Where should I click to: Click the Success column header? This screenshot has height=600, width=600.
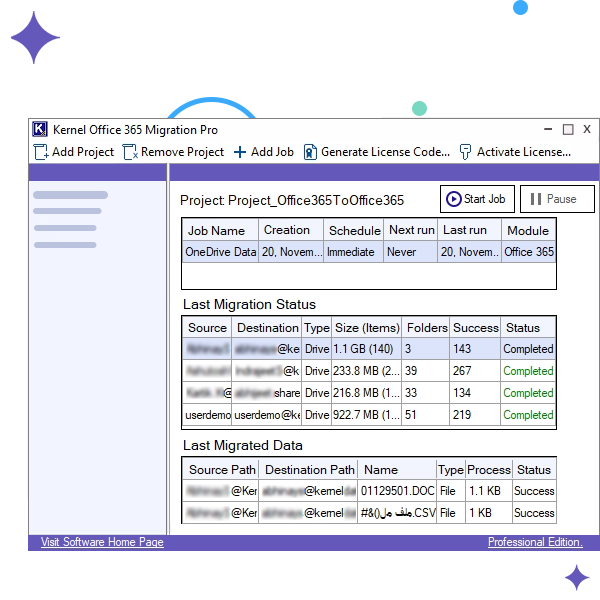coord(475,327)
